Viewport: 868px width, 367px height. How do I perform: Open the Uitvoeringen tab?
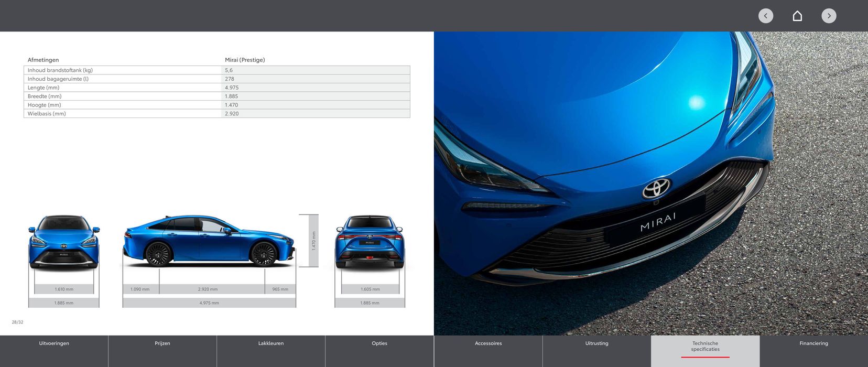[54, 344]
